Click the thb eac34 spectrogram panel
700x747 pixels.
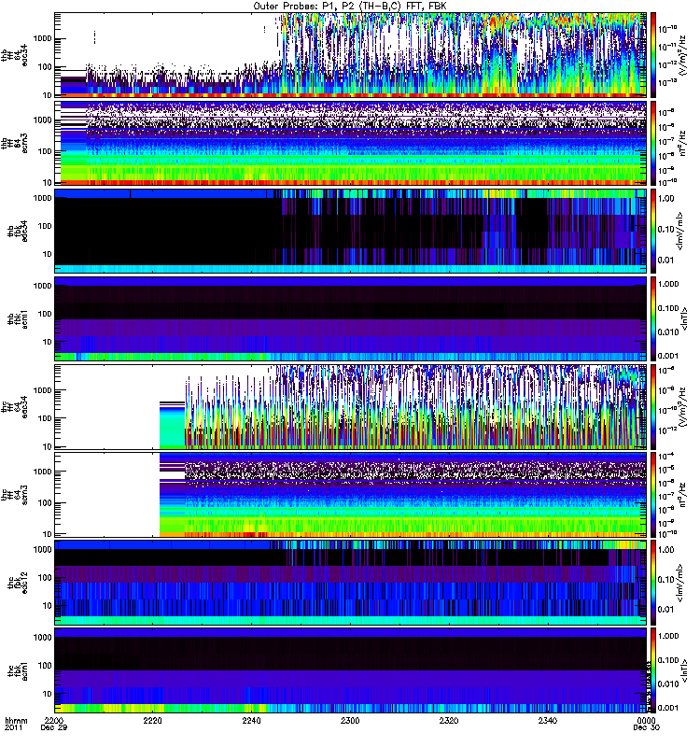pyautogui.click(x=351, y=55)
